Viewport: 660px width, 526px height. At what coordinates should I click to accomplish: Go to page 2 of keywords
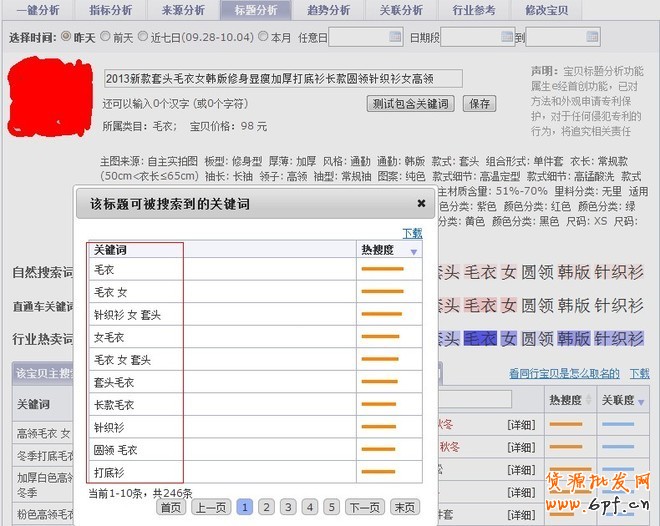coord(266,507)
